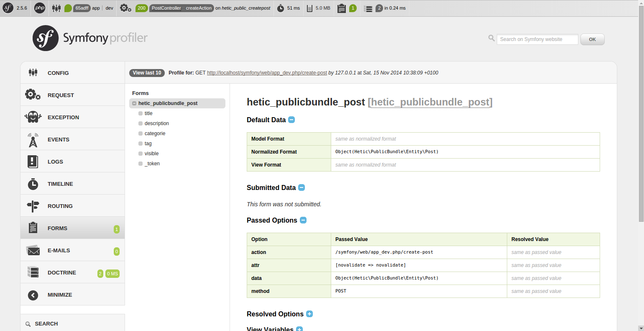Open the E-mails panel
The width and height of the screenshot is (644, 331).
coord(72,250)
